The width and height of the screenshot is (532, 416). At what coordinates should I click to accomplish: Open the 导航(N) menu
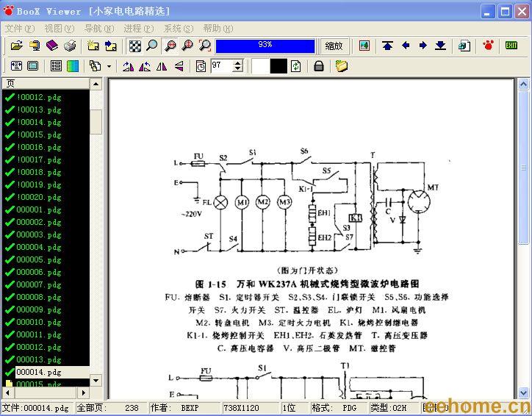click(x=99, y=29)
